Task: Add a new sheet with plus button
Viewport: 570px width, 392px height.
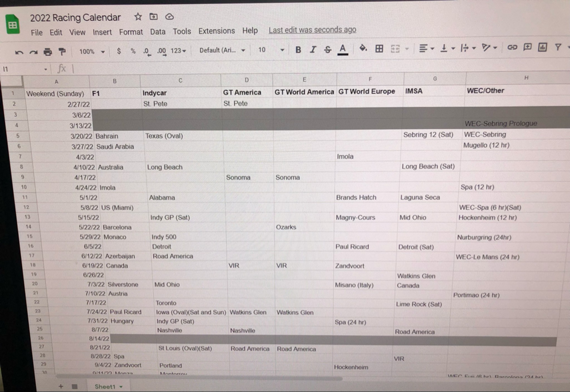Action: [x=61, y=386]
